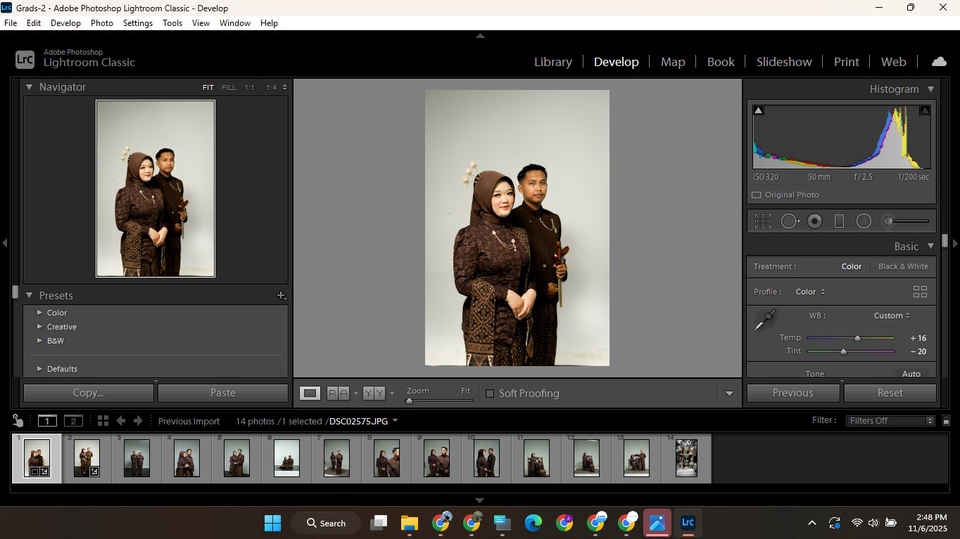Select the Graduated Filter tool
960x539 pixels.
pyautogui.click(x=839, y=221)
